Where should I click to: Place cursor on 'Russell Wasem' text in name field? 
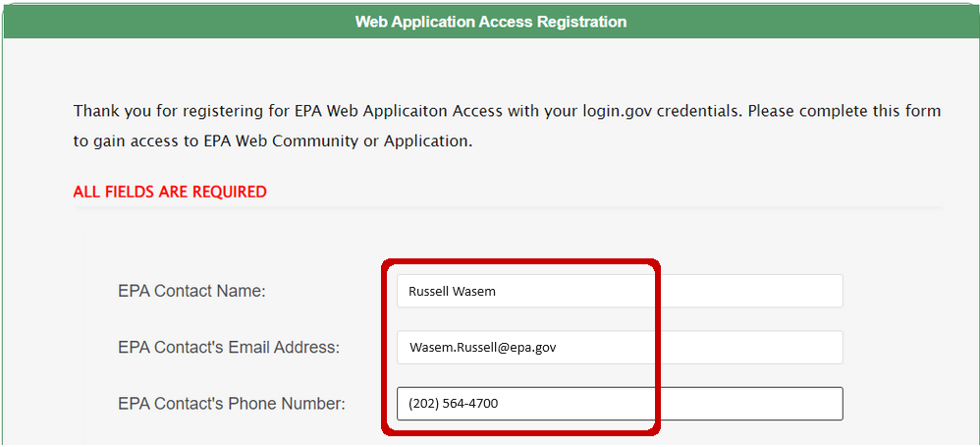(452, 291)
